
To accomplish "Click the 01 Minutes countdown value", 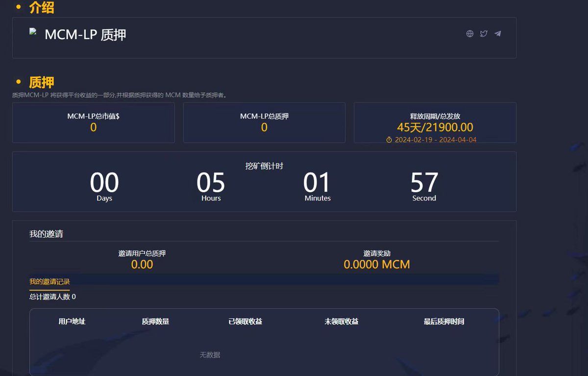I will tap(318, 182).
